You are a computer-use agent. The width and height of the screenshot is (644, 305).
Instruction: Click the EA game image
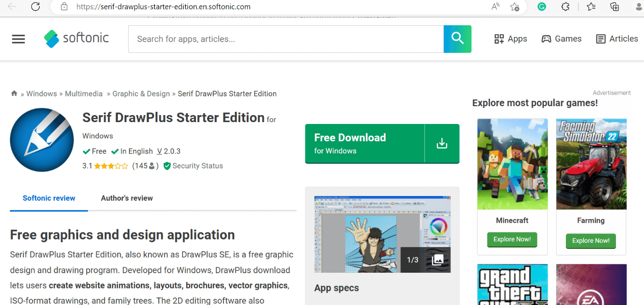591,284
